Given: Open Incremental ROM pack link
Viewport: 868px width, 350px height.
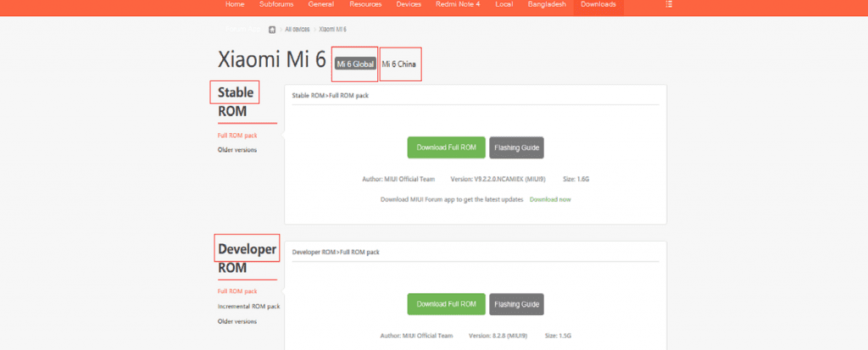Looking at the screenshot, I should coord(248,306).
